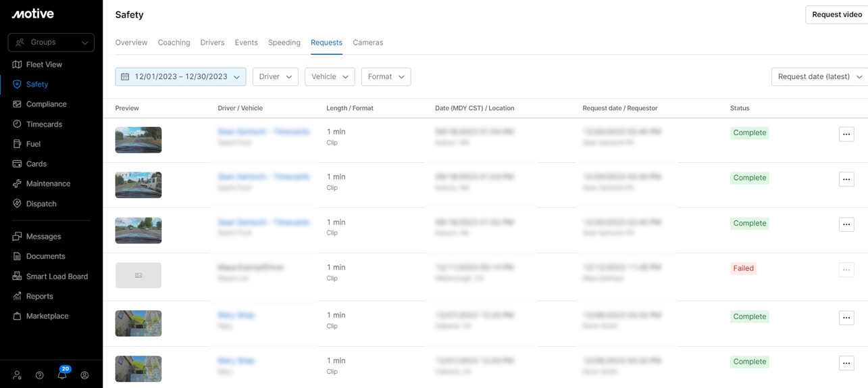
Task: Open Maintenance from the sidebar
Action: click(48, 184)
